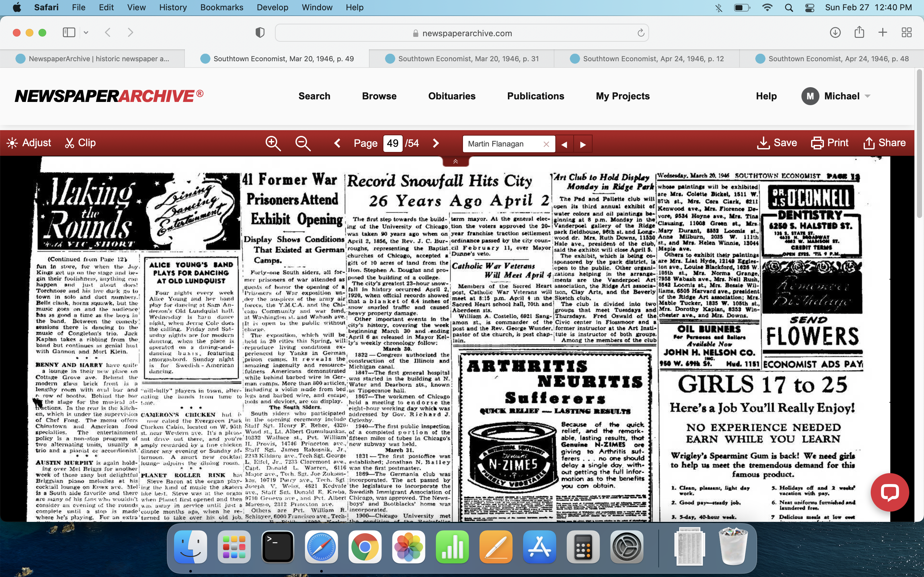924x577 pixels.
Task: Open the live chat bubble
Action: (x=889, y=492)
